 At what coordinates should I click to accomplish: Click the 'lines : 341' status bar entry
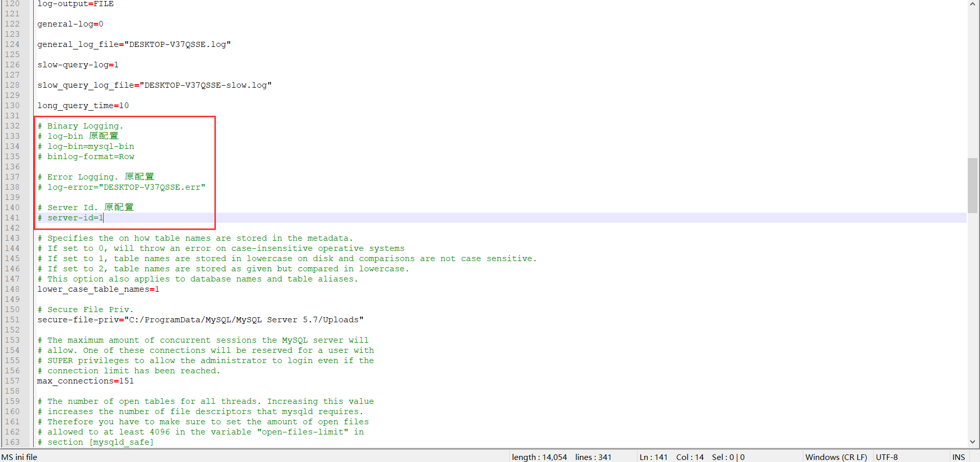[x=593, y=457]
